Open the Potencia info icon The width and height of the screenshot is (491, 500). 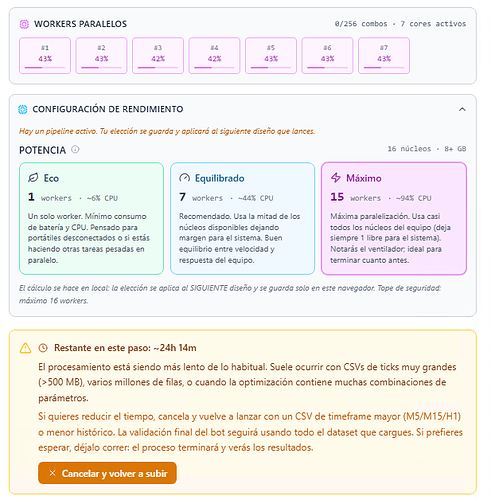tap(75, 149)
